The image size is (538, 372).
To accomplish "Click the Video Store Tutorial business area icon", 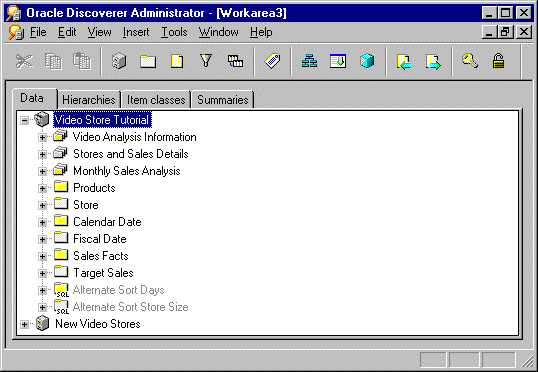I will coord(42,119).
